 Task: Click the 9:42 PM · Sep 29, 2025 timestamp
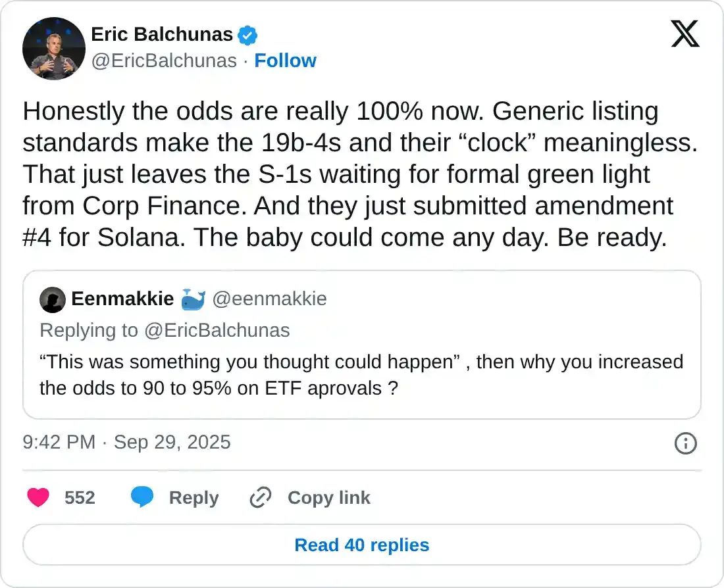127,442
